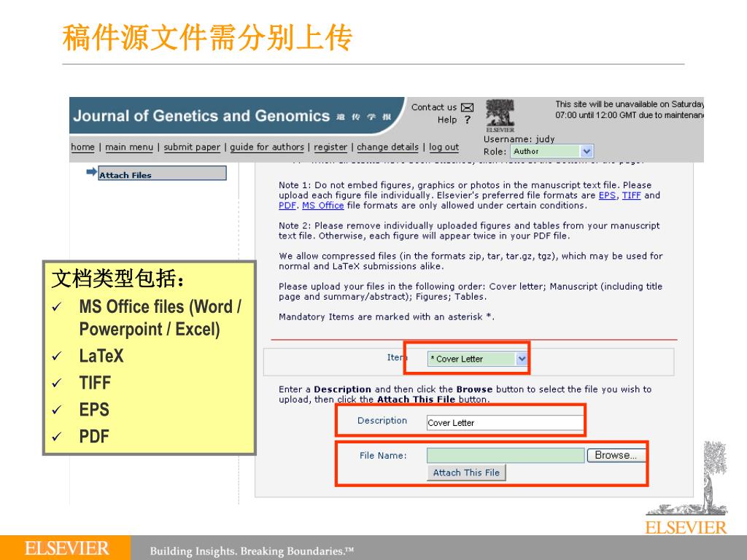Follow the PDF format link

[x=287, y=206]
